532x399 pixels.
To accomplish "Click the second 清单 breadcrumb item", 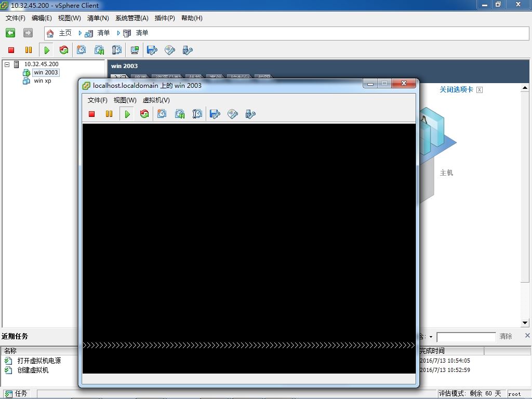I will click(142, 33).
